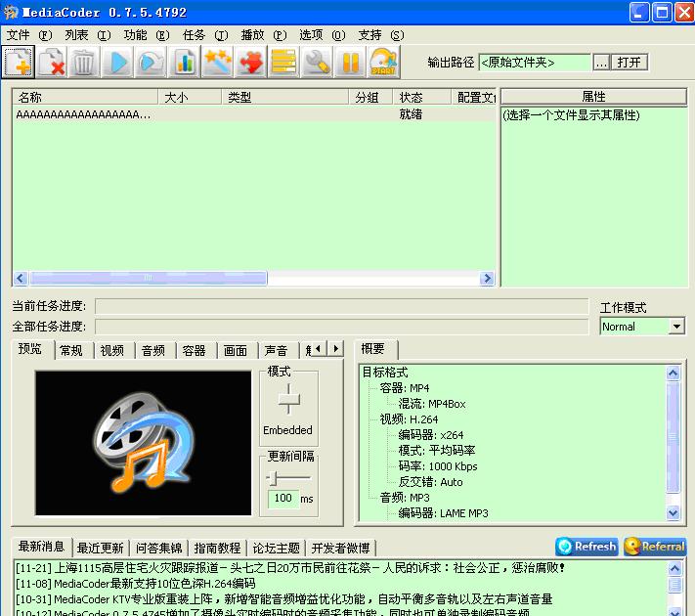Screen dimensions: 695x616
Task: Switch to the 开发者微博 tab
Action: pos(340,549)
